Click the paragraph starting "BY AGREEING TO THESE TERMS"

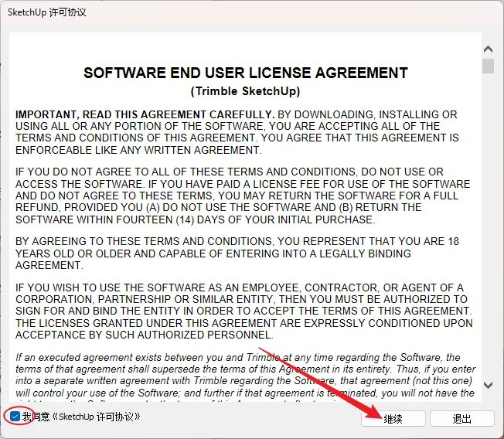(x=237, y=254)
